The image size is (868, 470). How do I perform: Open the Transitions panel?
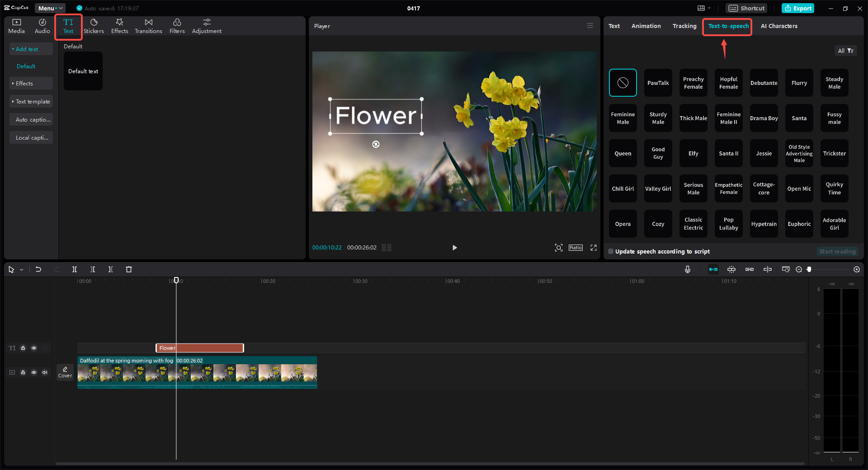[x=148, y=26]
